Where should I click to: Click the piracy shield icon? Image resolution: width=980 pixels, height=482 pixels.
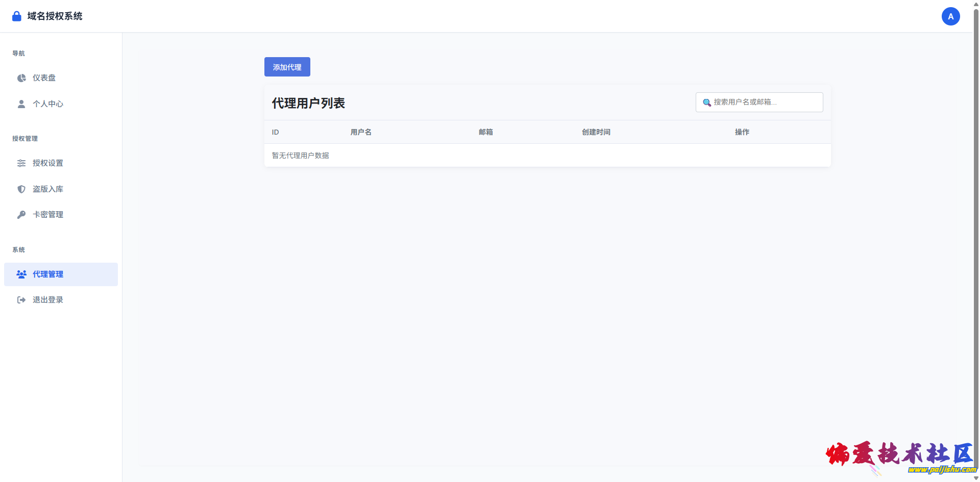21,189
